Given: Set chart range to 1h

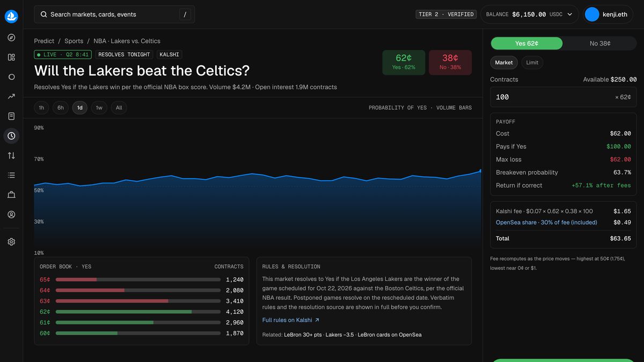Looking at the screenshot, I should (41, 108).
